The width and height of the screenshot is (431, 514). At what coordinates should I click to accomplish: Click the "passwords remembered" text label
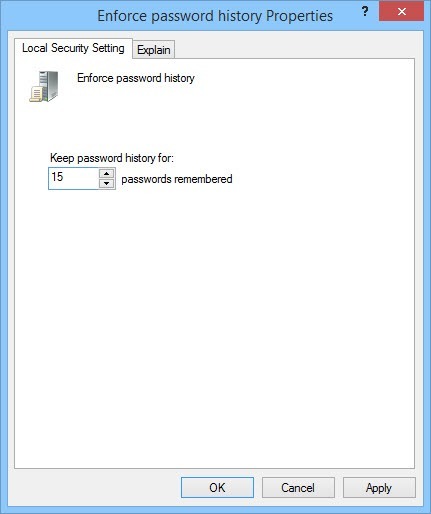(177, 179)
